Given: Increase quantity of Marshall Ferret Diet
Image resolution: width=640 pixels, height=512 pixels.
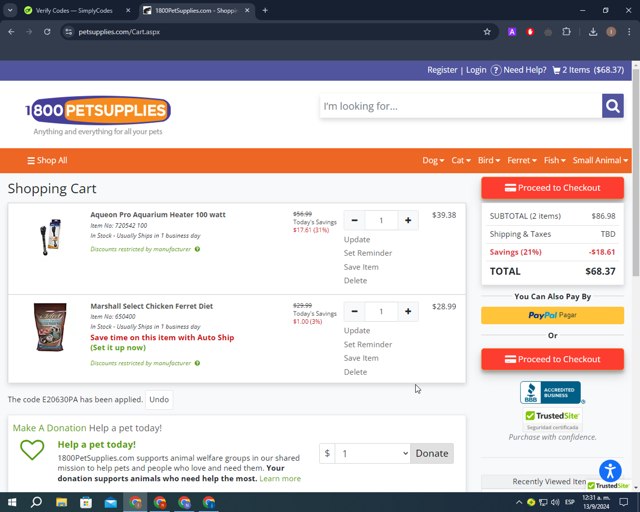Looking at the screenshot, I should (x=408, y=312).
